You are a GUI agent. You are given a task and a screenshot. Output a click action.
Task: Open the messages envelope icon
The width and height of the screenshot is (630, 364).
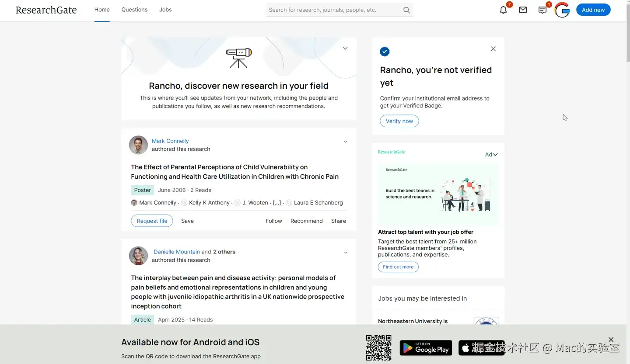pyautogui.click(x=523, y=10)
